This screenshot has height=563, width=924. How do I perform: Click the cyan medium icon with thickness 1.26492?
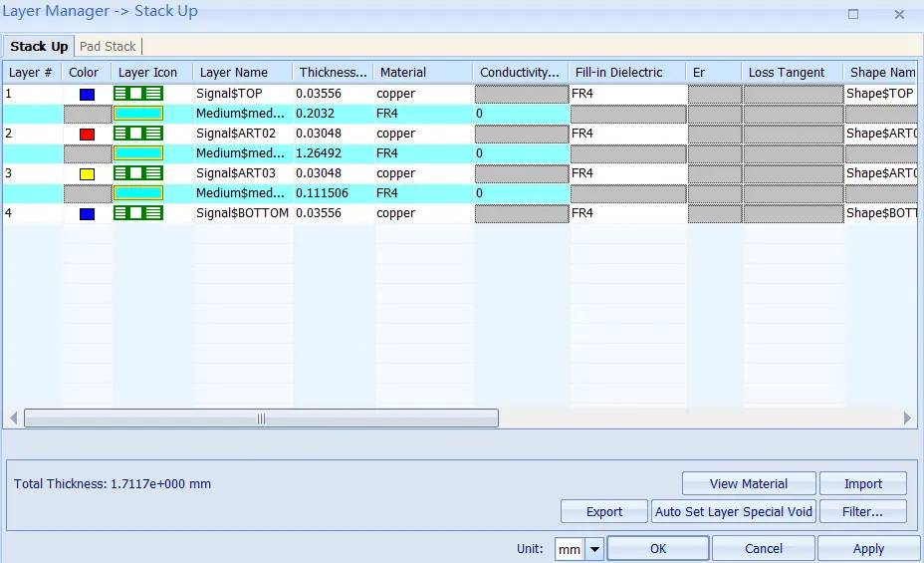tap(137, 153)
